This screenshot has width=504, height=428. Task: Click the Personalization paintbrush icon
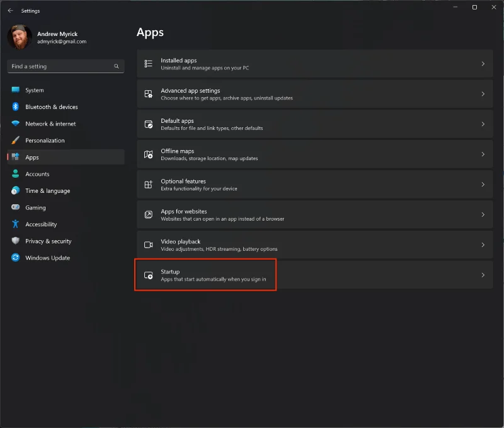(x=15, y=140)
